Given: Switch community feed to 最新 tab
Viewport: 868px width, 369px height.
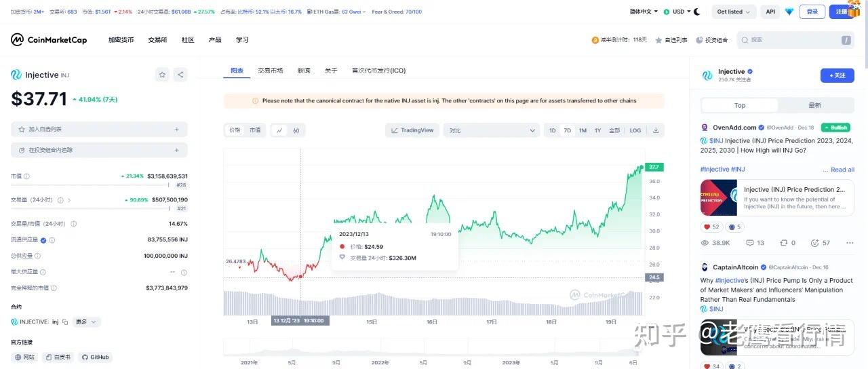Looking at the screenshot, I should point(815,105).
